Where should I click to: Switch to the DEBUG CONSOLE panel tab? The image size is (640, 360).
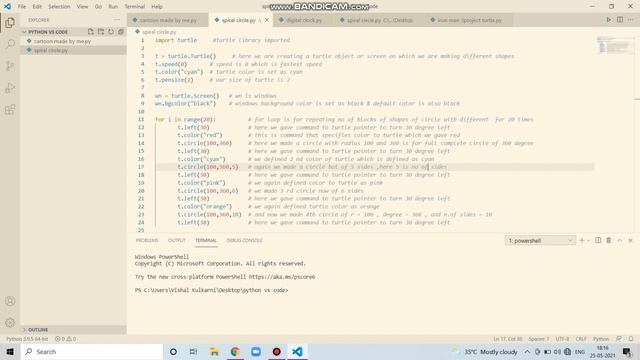244,240
